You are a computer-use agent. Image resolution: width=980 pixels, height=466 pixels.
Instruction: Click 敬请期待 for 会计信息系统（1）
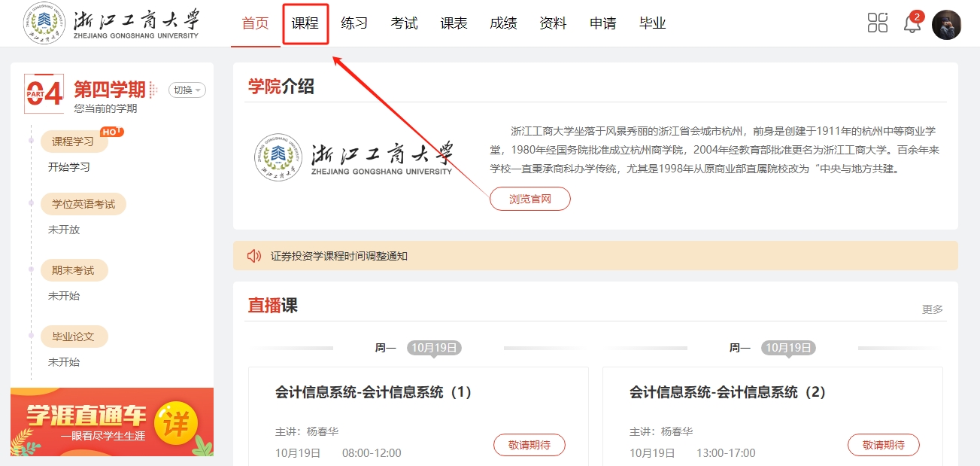coord(529,445)
